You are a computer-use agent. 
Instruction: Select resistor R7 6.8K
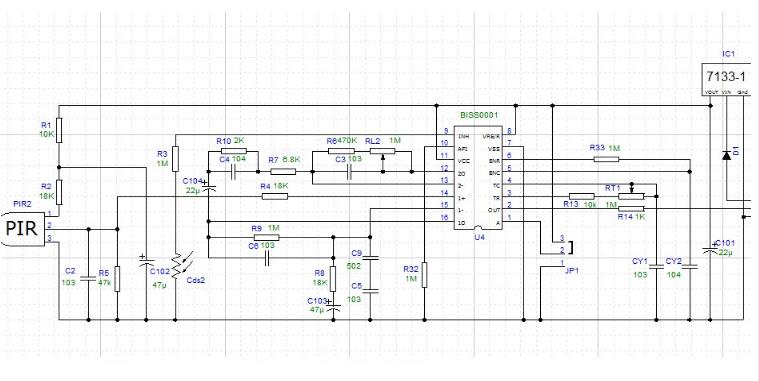point(283,171)
